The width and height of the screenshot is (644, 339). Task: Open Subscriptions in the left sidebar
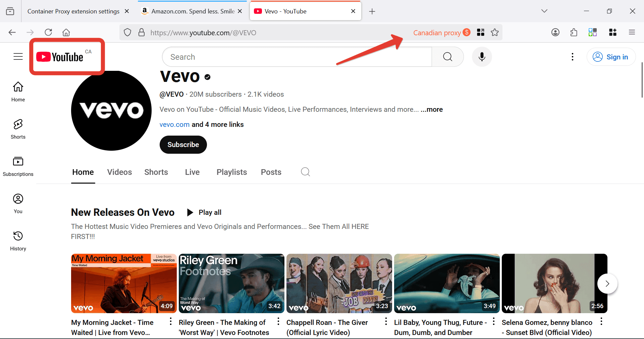18,166
